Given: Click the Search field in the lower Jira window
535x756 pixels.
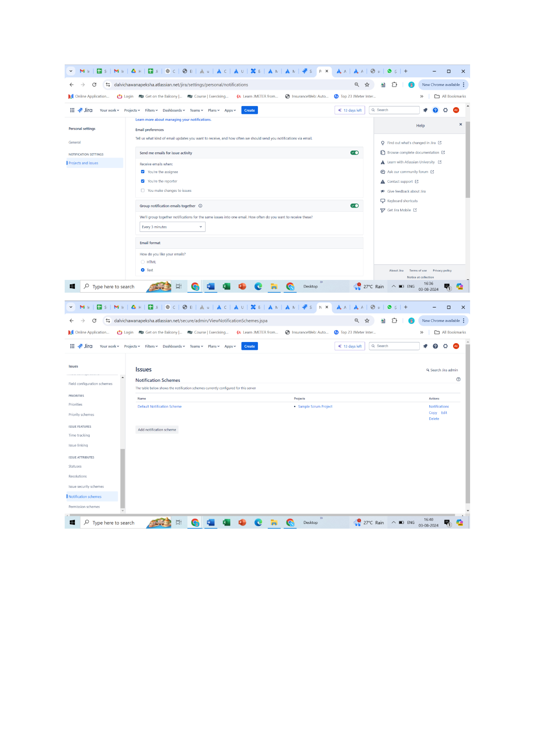Looking at the screenshot, I should pos(394,346).
